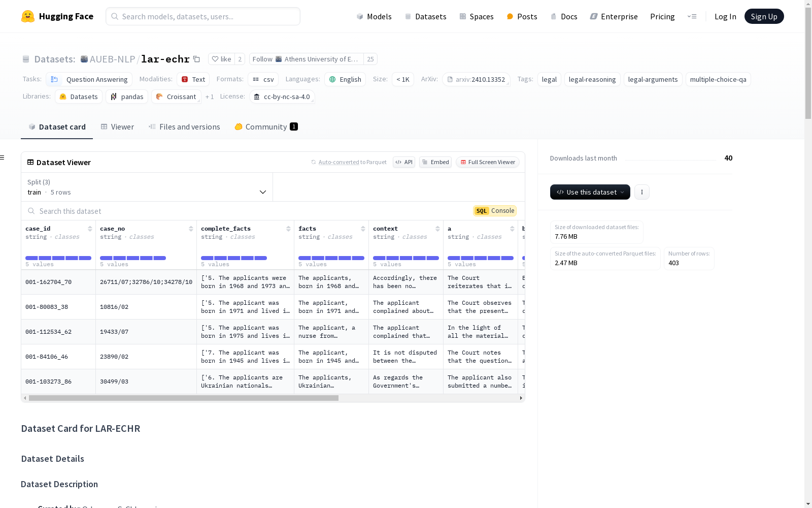
Task: Click the like heart button
Action: click(221, 59)
